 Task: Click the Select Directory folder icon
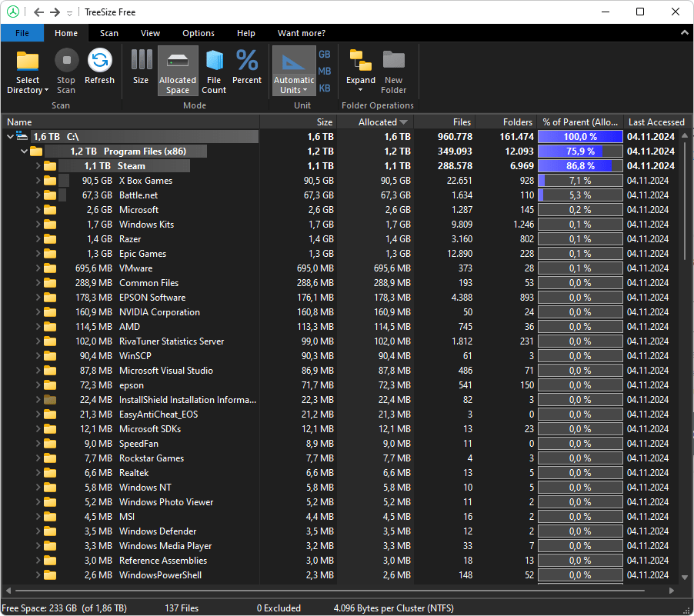(x=28, y=62)
